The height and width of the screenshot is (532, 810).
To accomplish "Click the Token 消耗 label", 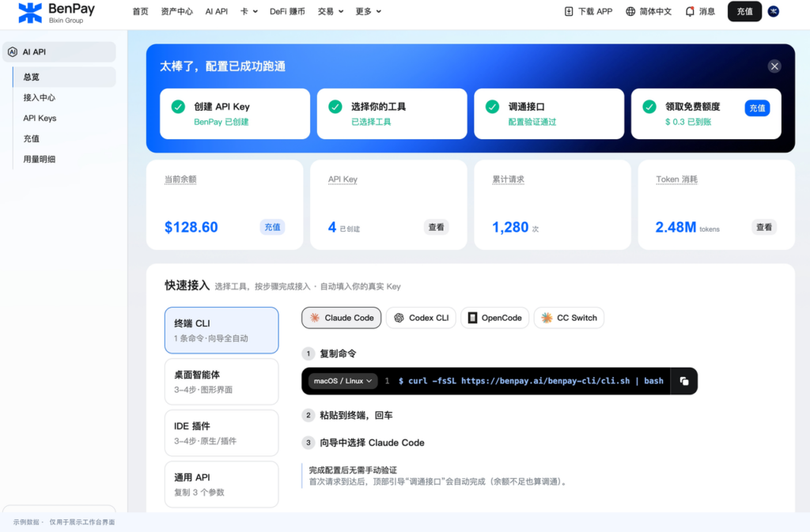I will coord(677,179).
